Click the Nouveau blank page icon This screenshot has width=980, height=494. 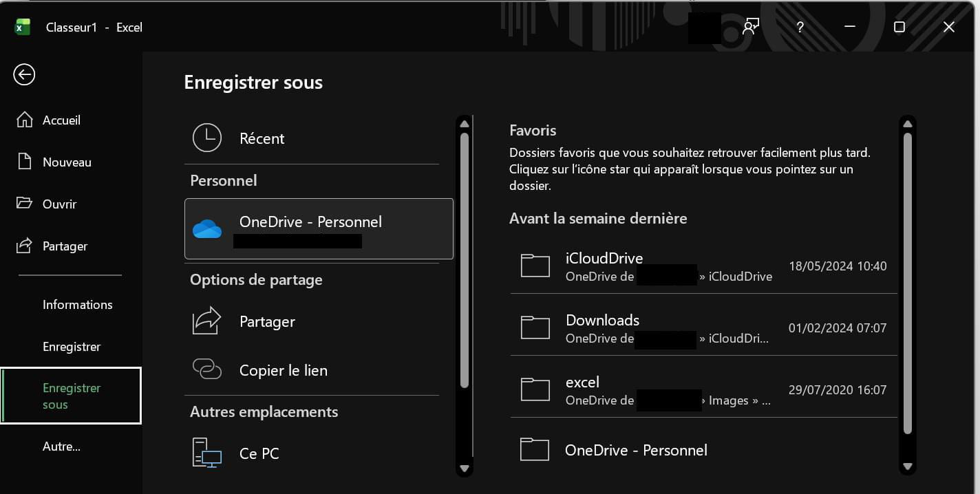tap(24, 162)
